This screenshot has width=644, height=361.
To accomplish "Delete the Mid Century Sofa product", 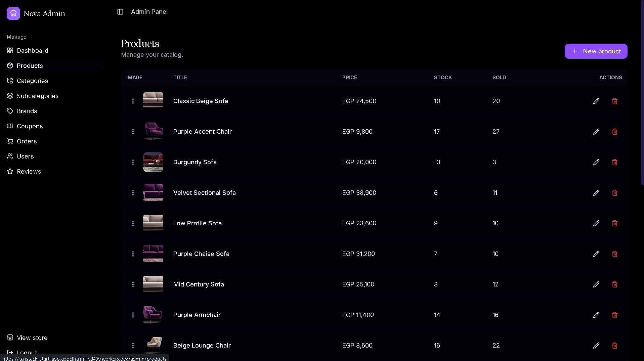I will pos(615,284).
